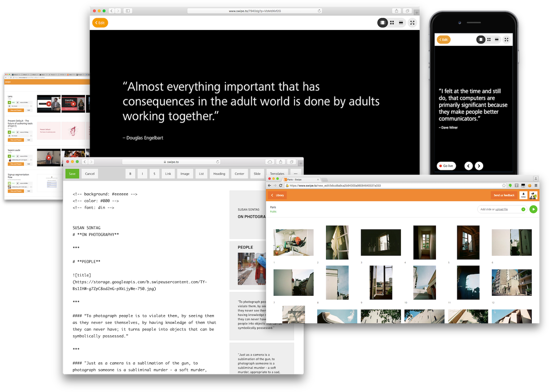Advance to next slide with right chevron
The image size is (549, 392).
click(479, 166)
